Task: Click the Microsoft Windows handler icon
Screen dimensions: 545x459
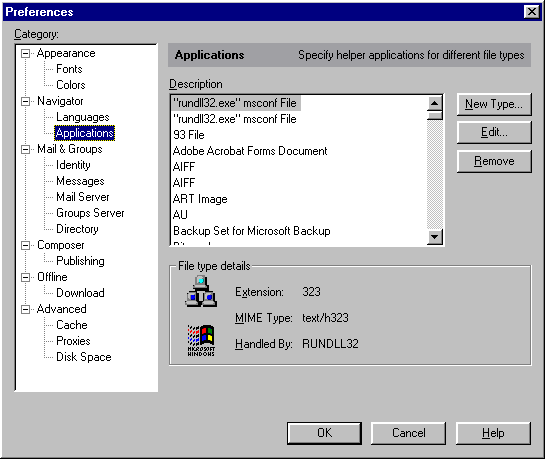Action: click(x=201, y=341)
